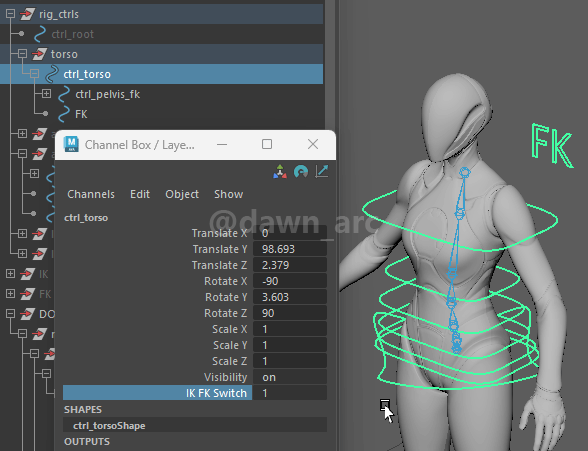Expand the FK group in the outliner
This screenshot has height=451, width=588.
[x=10, y=294]
